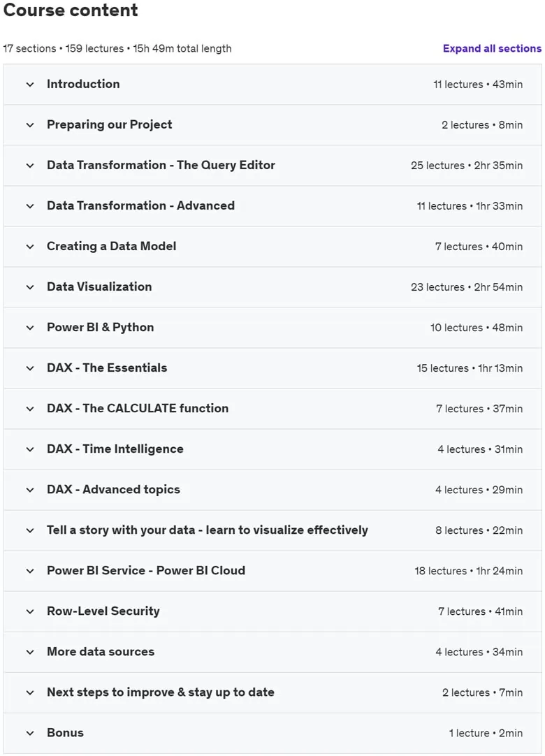Expand the Introduction section chevron
This screenshot has height=756, width=545.
[30, 85]
